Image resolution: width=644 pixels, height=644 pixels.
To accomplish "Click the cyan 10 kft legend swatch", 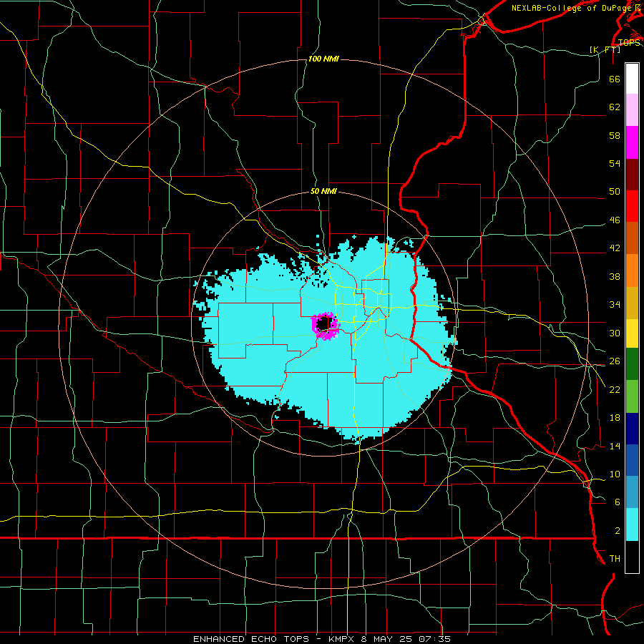I will point(632,525).
